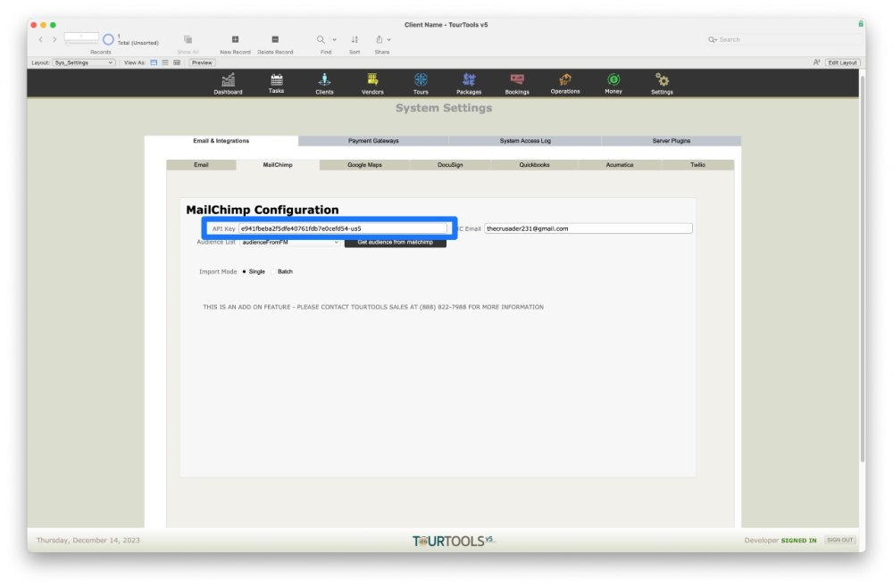893x588 pixels.
Task: Go to the Clients module
Action: tap(324, 83)
